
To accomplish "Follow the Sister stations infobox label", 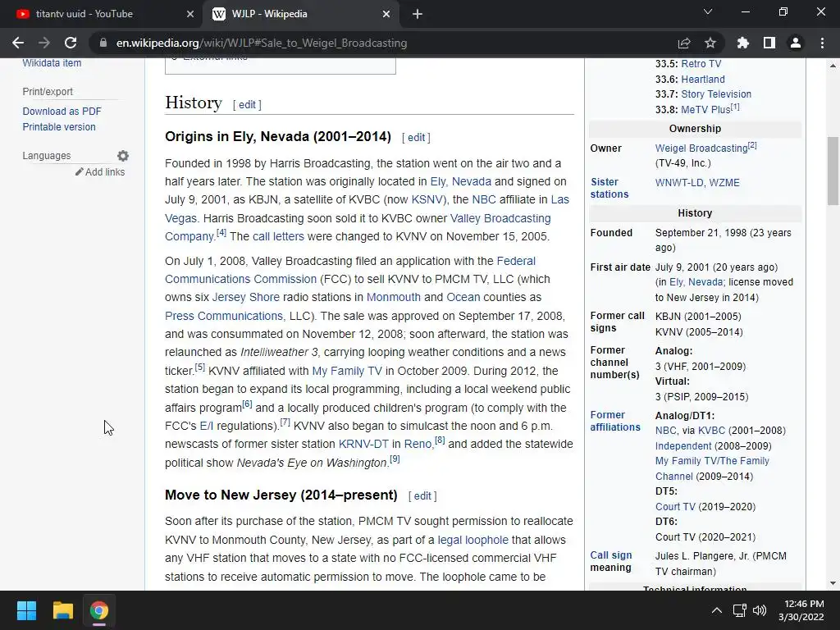I will [609, 188].
